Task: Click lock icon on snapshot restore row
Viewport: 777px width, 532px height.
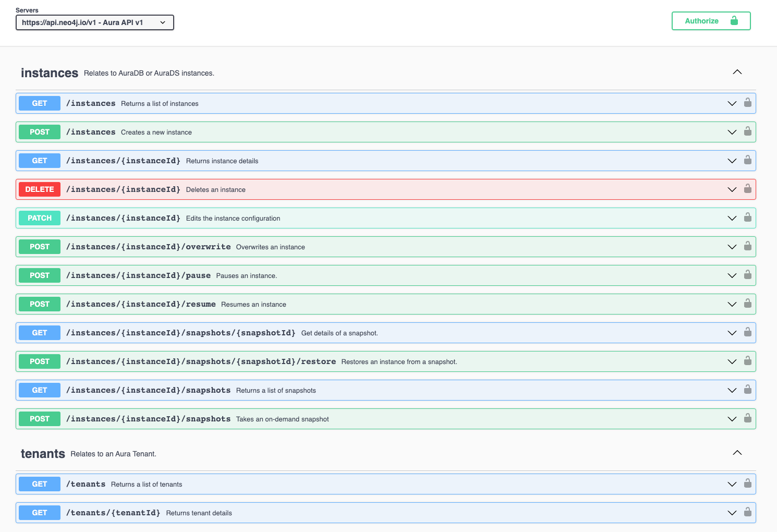Action: [x=748, y=360]
